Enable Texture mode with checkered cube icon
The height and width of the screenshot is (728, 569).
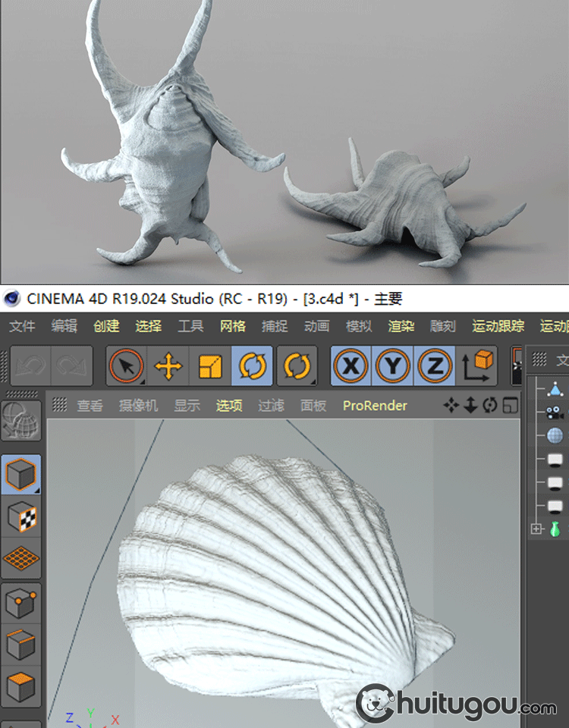[21, 516]
